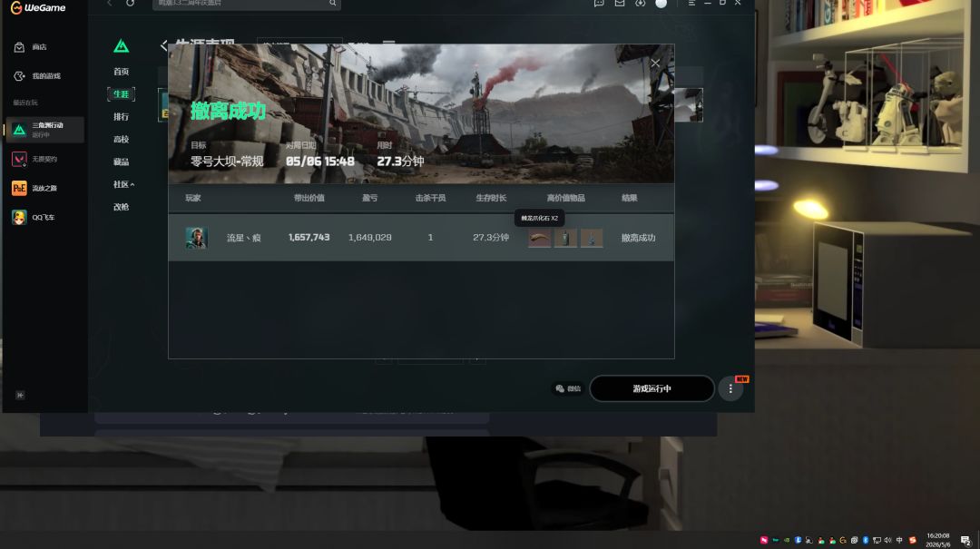
Task: Click the first high-value item 鳞龙爪化石
Action: pos(539,238)
